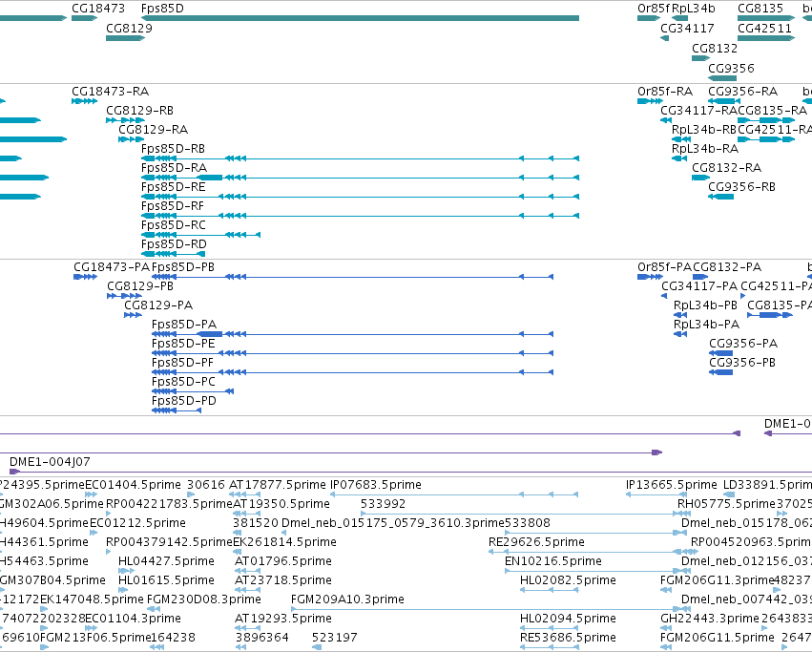
Task: Select the CG9356-PA protein label
Action: (x=743, y=344)
